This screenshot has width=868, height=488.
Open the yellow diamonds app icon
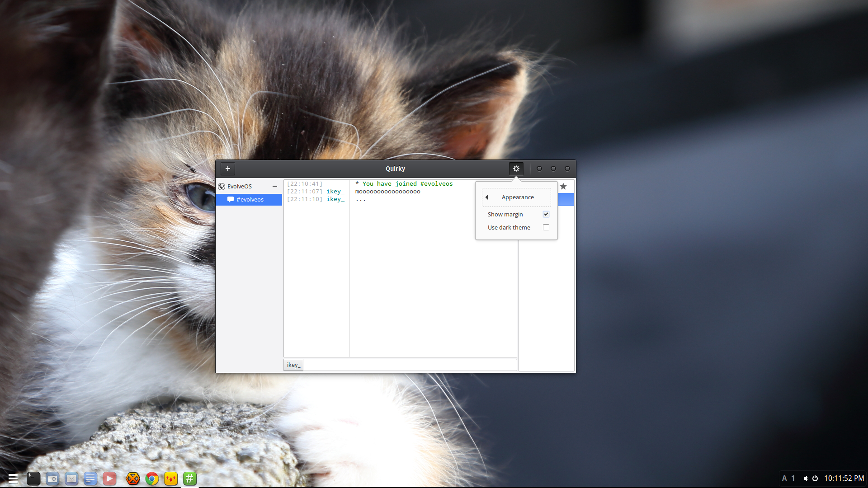(x=171, y=479)
